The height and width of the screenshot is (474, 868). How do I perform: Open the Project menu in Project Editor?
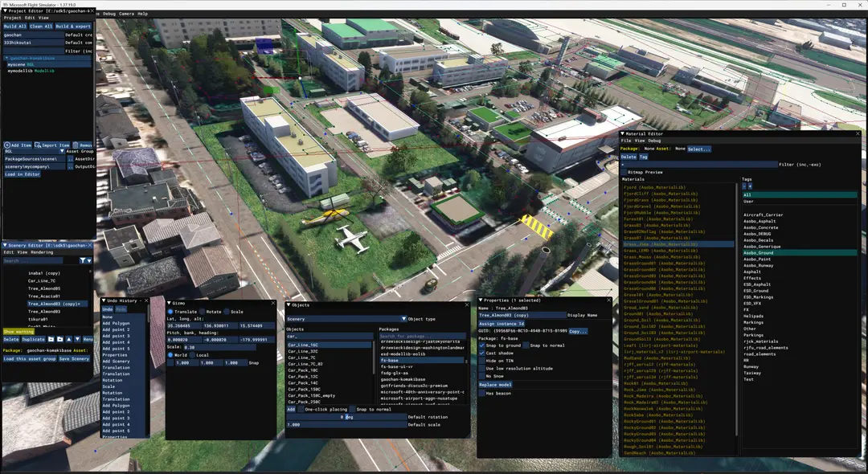coord(12,18)
